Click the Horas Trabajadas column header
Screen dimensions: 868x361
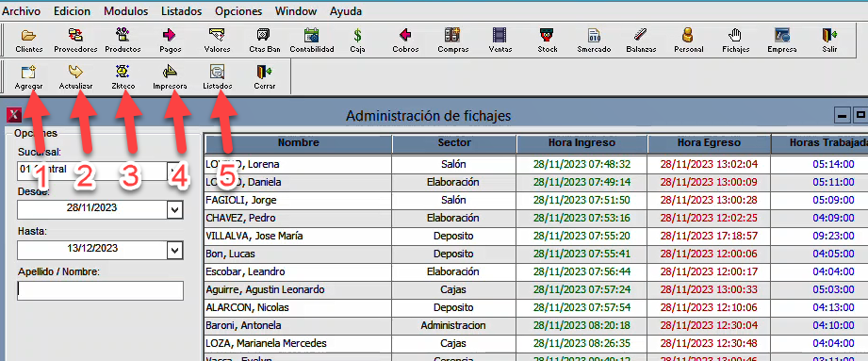(820, 143)
